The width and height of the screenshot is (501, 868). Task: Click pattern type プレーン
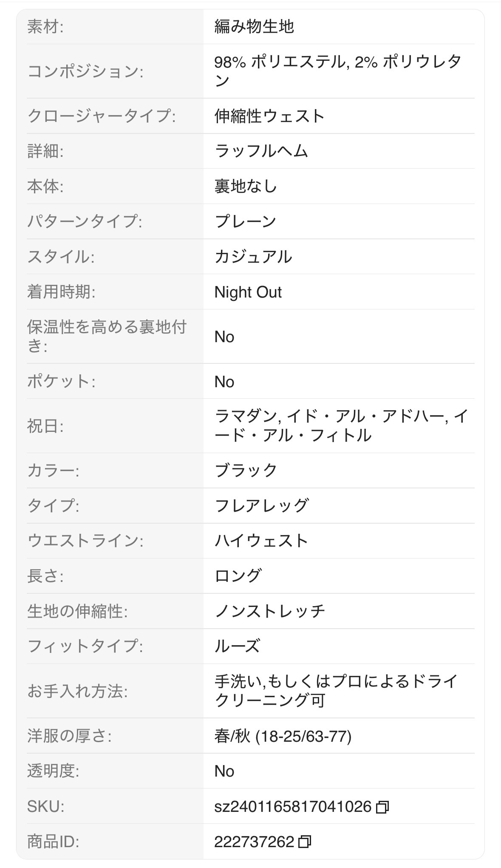[x=246, y=221]
